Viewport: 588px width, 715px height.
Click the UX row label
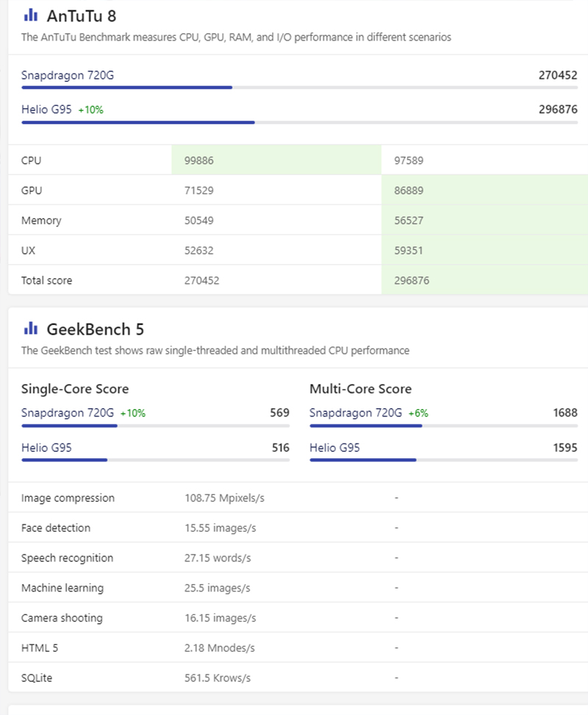[28, 250]
